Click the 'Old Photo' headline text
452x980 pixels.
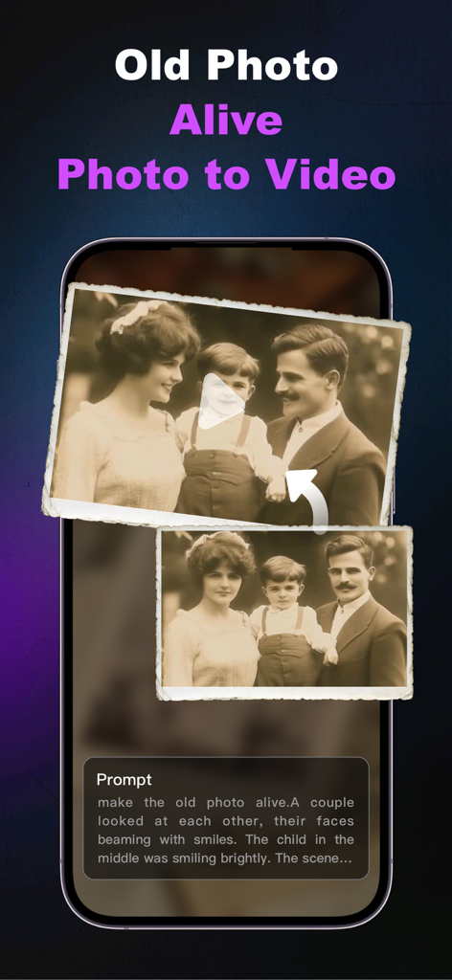click(226, 65)
